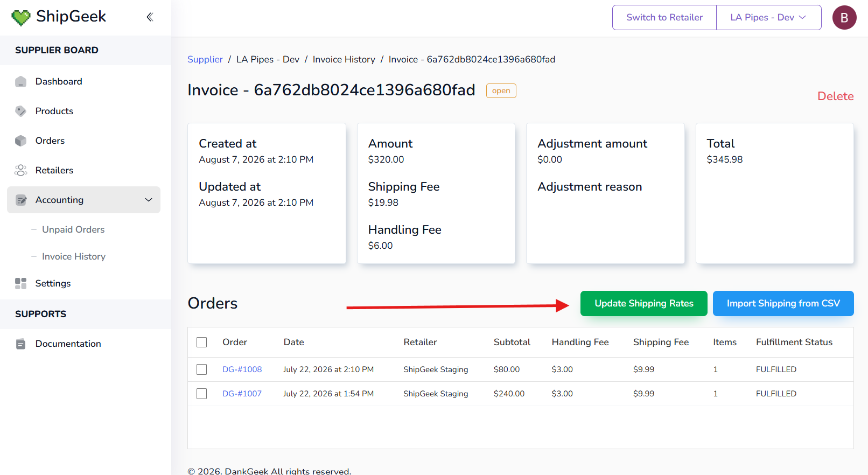Follow the Supplier breadcrumb link

205,59
